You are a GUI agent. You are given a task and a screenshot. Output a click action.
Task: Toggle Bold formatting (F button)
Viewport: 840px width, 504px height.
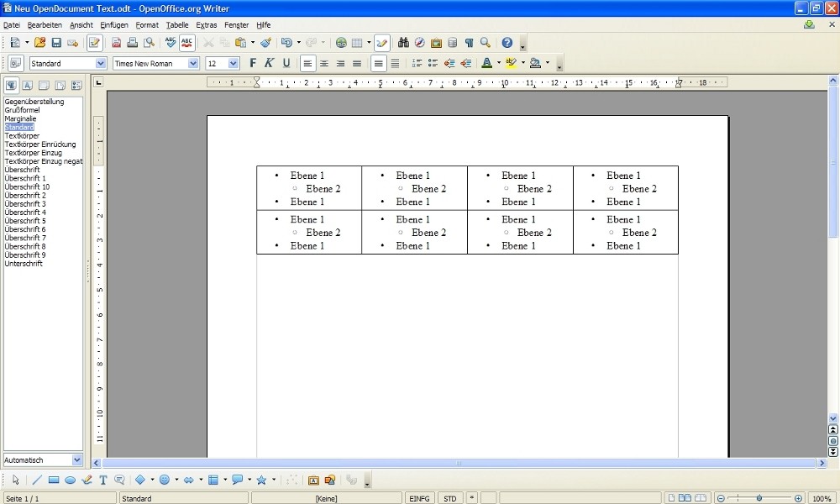point(252,63)
